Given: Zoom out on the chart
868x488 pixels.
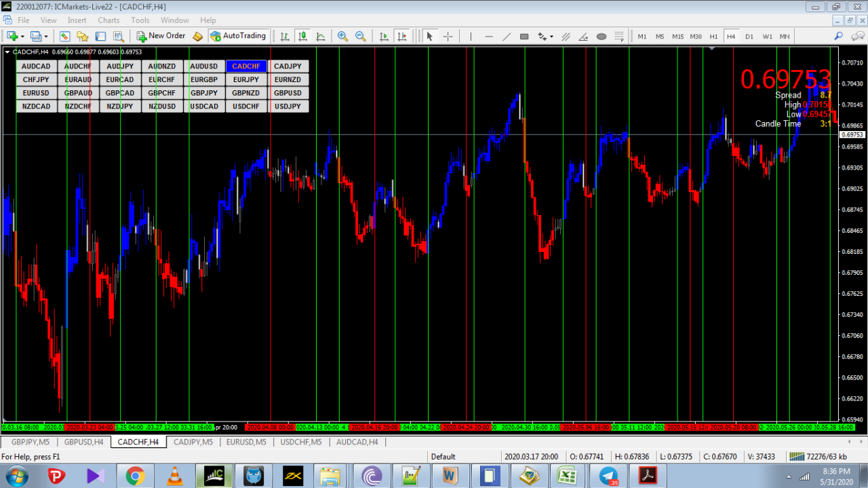Looking at the screenshot, I should (x=361, y=36).
